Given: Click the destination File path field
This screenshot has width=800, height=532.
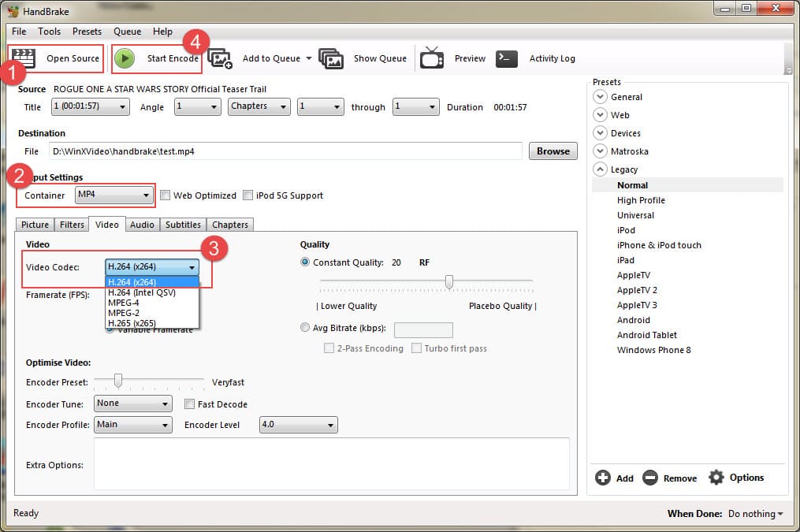Looking at the screenshot, I should (x=285, y=151).
